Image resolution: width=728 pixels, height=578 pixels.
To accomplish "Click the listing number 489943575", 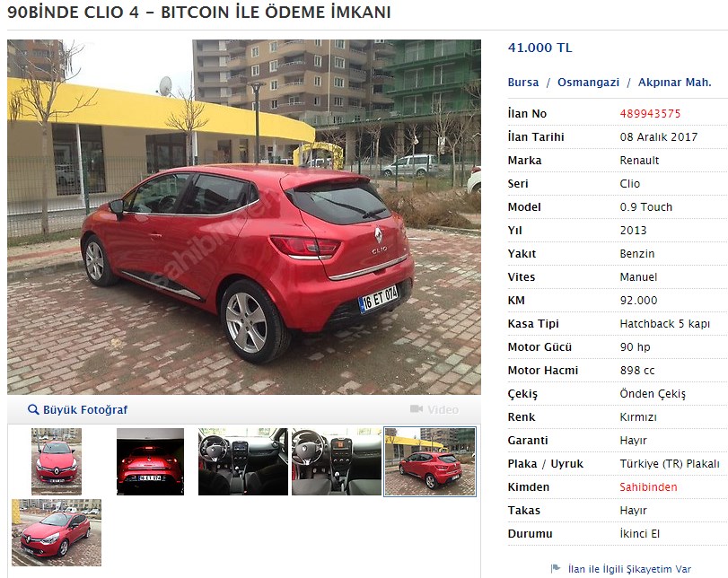I will coord(650,114).
